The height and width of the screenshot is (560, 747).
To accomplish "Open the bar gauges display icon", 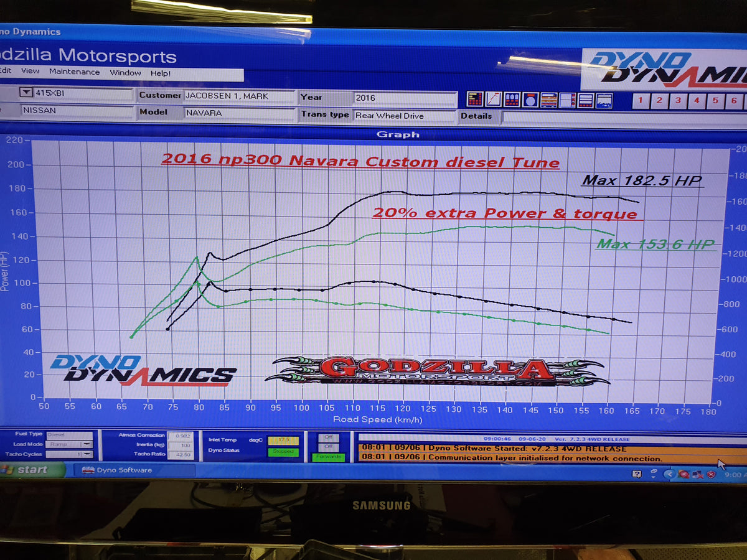I will (512, 99).
